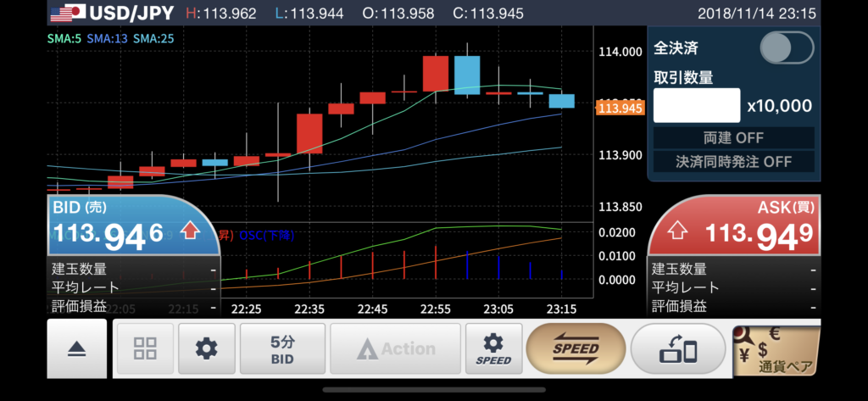Tap the 取引数量 quantity input field

click(696, 106)
